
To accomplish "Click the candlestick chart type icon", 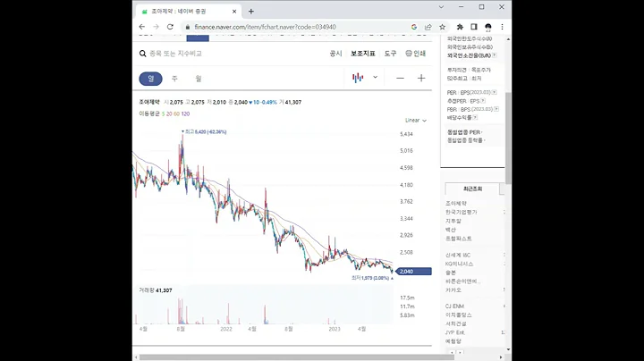I will tap(358, 78).
